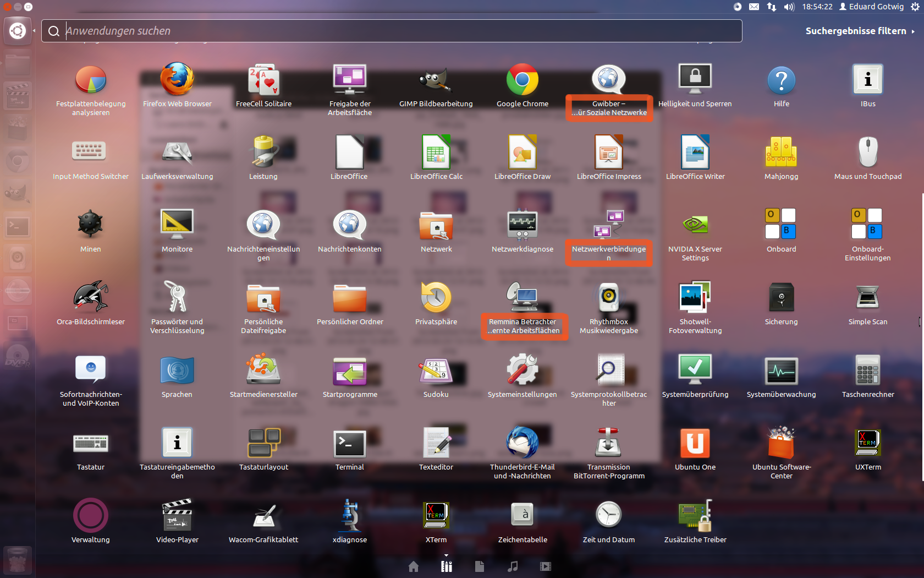924x578 pixels.
Task: Open the volume indicator in top panel
Action: click(789, 7)
